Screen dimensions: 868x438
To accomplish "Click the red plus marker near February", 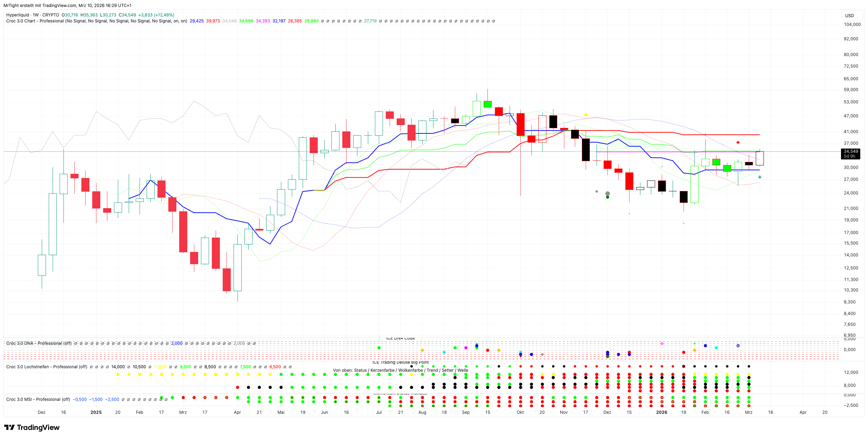I will click(x=738, y=142).
